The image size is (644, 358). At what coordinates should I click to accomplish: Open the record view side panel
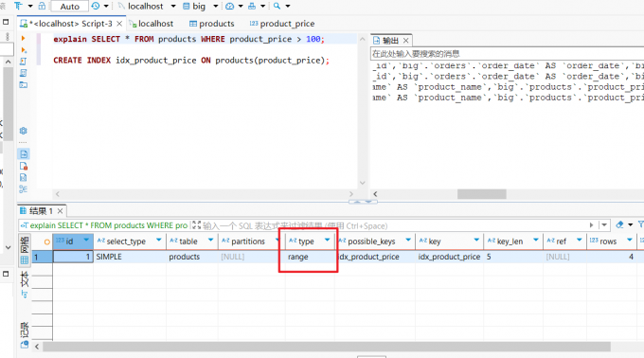point(25,330)
